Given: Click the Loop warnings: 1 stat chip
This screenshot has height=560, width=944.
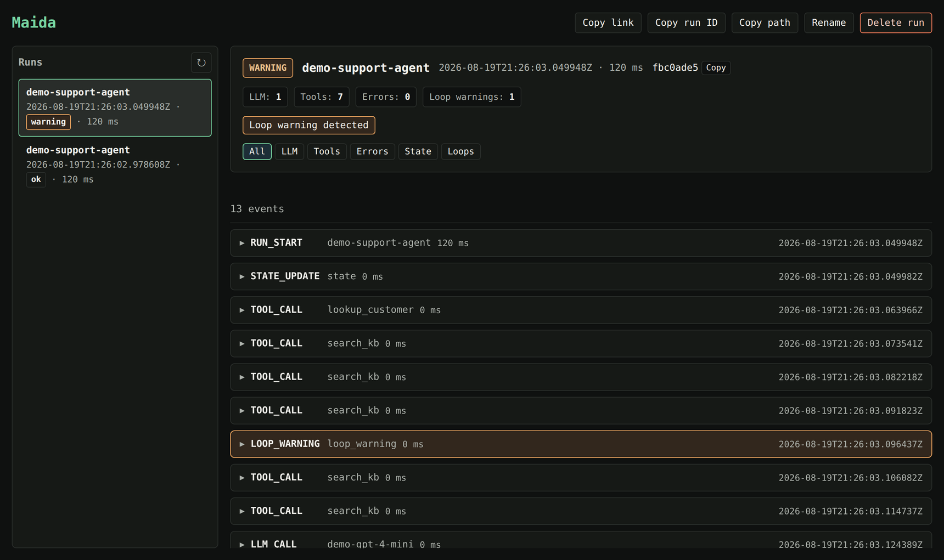Looking at the screenshot, I should click(x=471, y=97).
